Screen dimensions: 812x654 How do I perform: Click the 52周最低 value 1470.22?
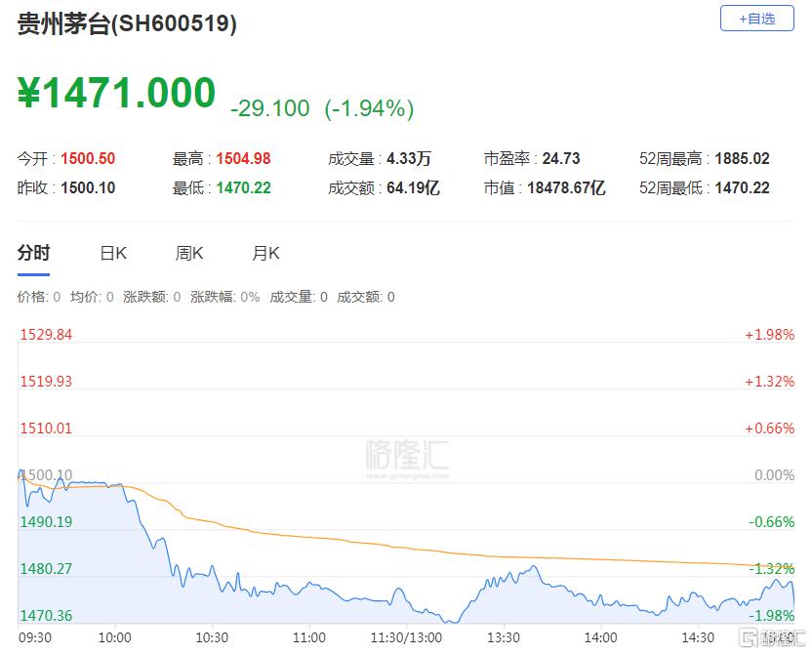click(x=742, y=187)
